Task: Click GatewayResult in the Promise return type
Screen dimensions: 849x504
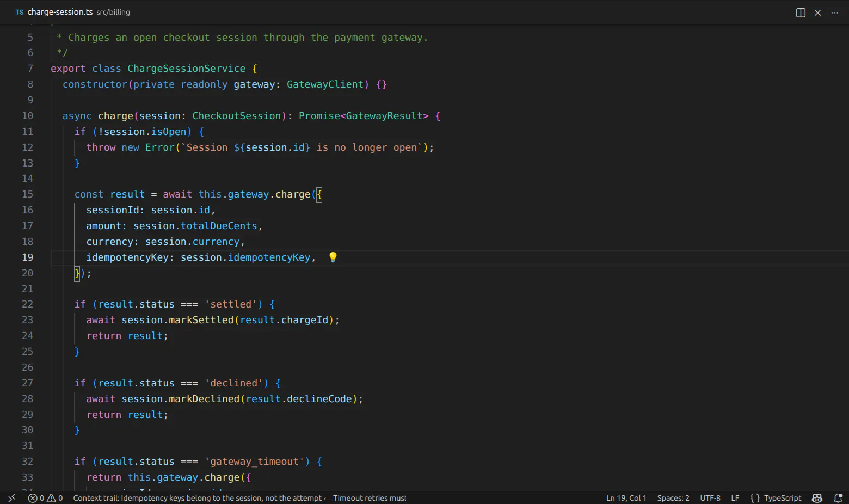Action: (384, 116)
